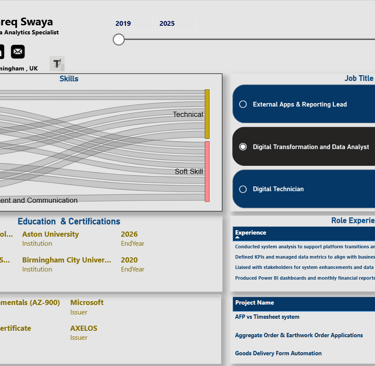Click the pink Soft Skill node bar
375x366 pixels.
(x=207, y=171)
